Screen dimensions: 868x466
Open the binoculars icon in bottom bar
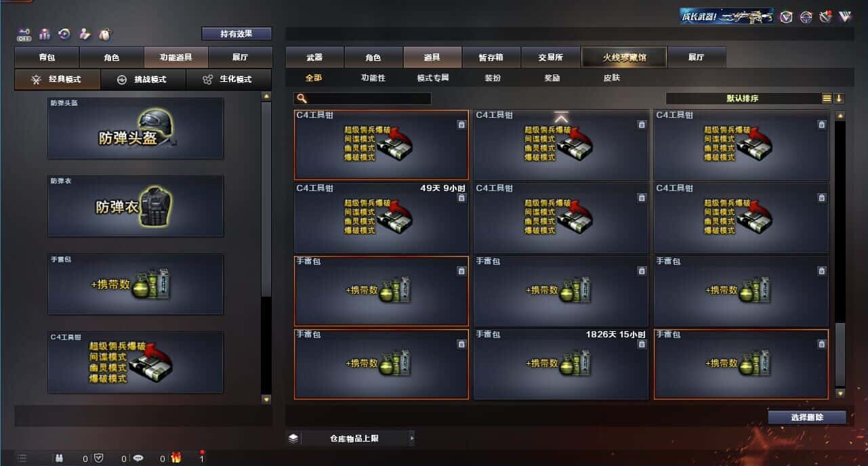(x=60, y=458)
